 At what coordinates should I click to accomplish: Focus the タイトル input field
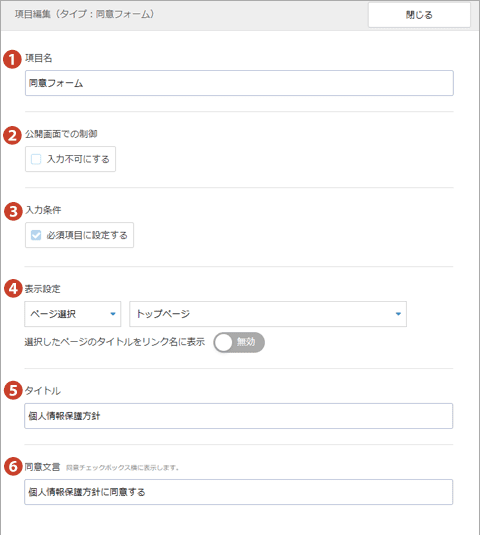(x=238, y=416)
